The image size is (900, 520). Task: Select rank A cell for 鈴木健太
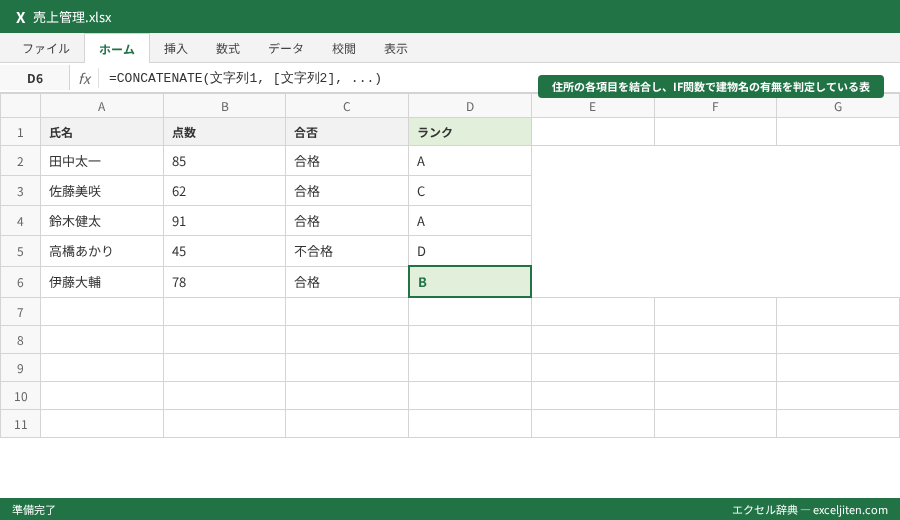[470, 221]
